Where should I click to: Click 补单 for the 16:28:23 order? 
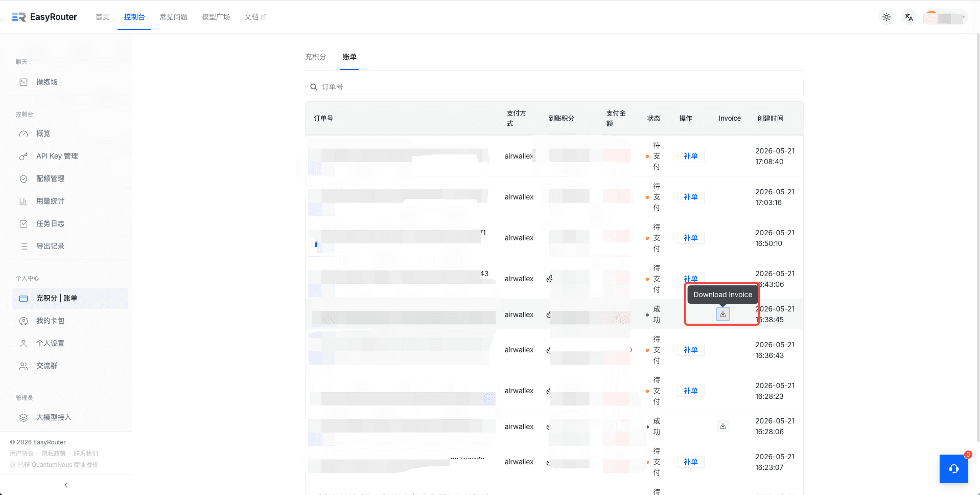691,391
